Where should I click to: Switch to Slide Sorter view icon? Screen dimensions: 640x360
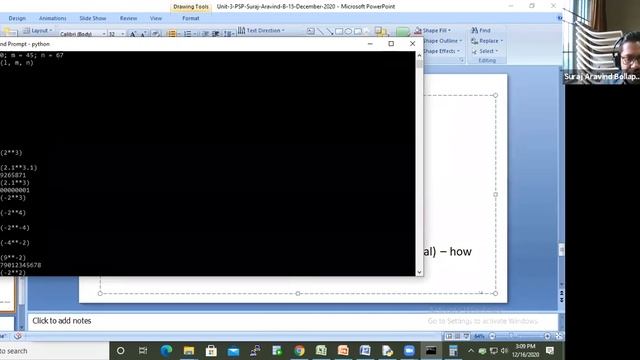458,336
